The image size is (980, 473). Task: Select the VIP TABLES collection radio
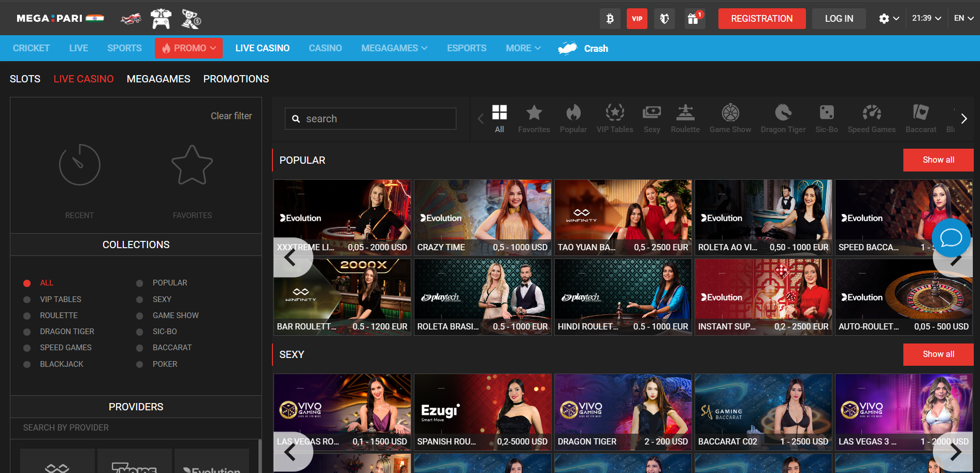(x=27, y=300)
